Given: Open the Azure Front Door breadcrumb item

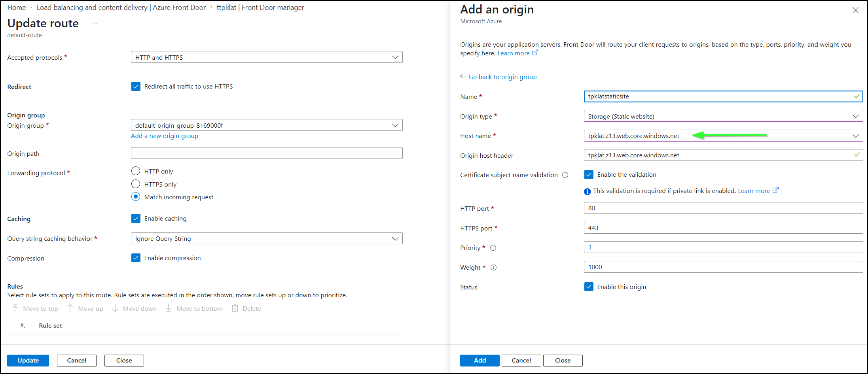Looking at the screenshot, I should pos(121,8).
